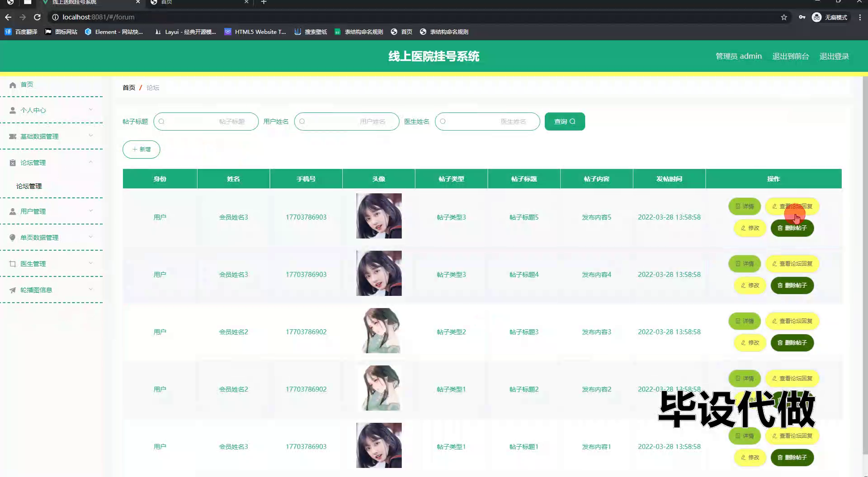868x477 pixels.
Task: Open the saved passwords key icon
Action: (x=802, y=17)
